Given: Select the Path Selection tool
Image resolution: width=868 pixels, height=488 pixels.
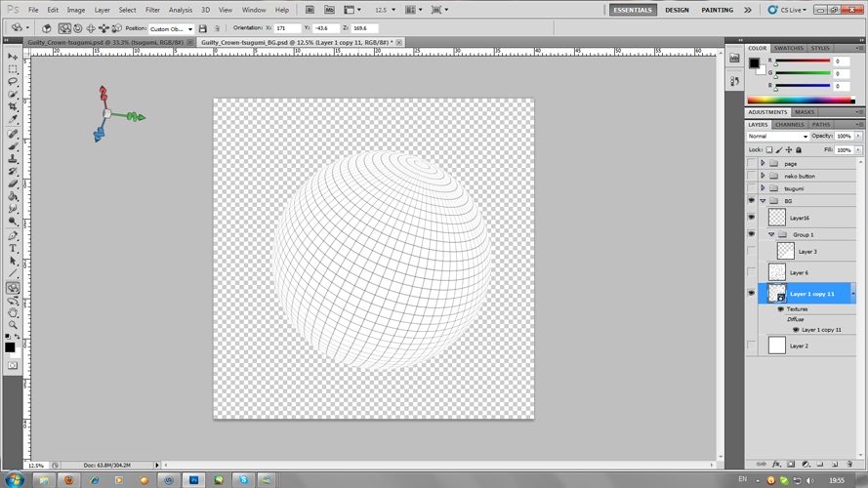Looking at the screenshot, I should (x=13, y=262).
